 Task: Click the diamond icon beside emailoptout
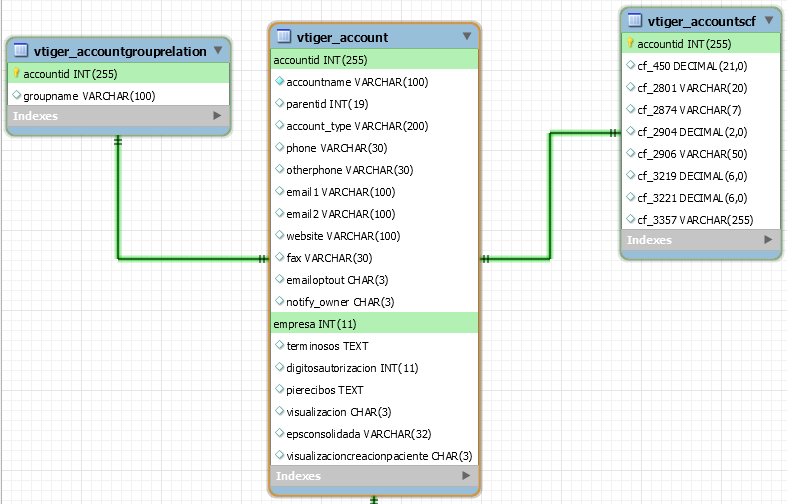coord(280,279)
